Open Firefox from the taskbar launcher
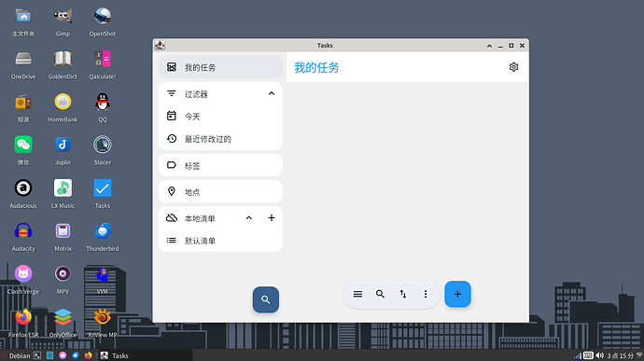Screen dimensions: 644x361 point(88,355)
